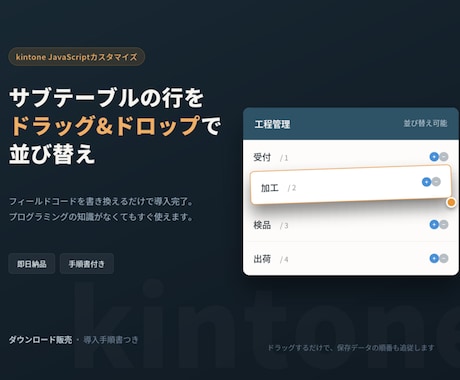
Task: Click the 即日納品 tag
Action: click(32, 264)
